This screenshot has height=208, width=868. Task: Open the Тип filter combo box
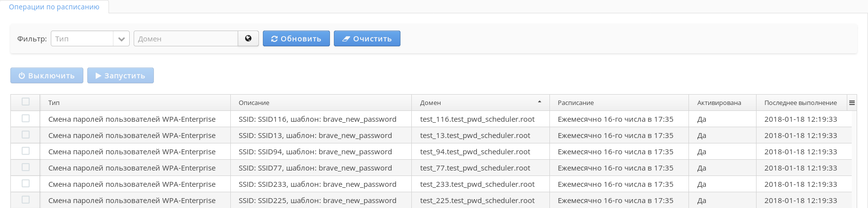(x=82, y=38)
